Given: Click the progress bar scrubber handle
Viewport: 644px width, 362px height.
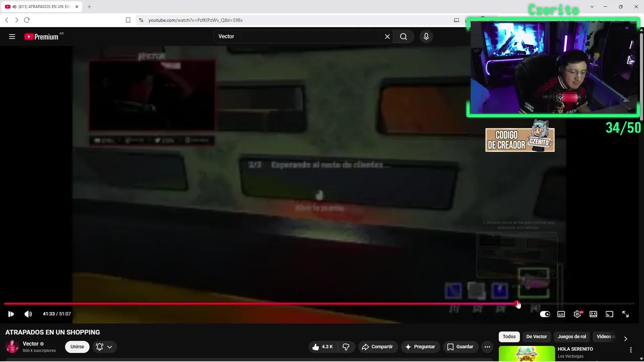Looking at the screenshot, I should pyautogui.click(x=518, y=304).
